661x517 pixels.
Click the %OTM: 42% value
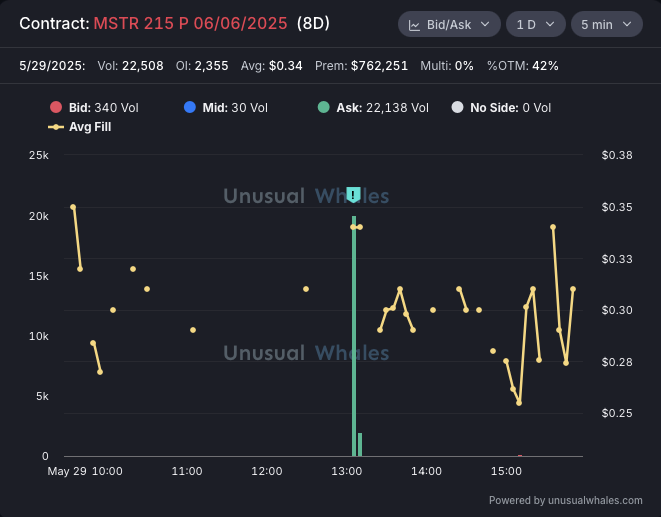point(523,66)
